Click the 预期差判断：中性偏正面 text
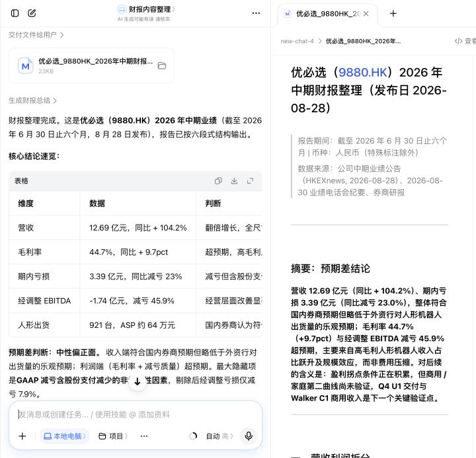The image size is (476, 458). point(55,352)
